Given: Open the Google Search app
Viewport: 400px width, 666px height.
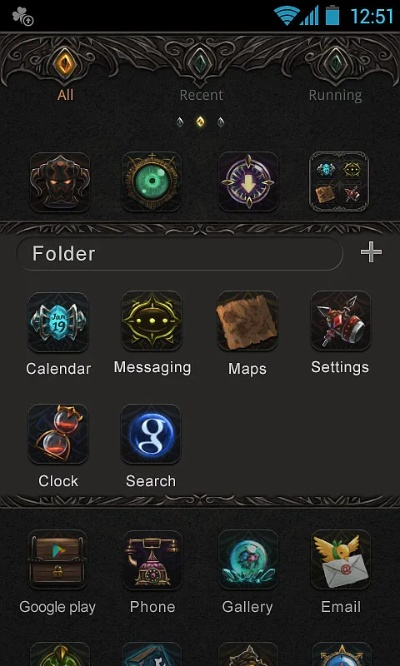Looking at the screenshot, I should (151, 434).
